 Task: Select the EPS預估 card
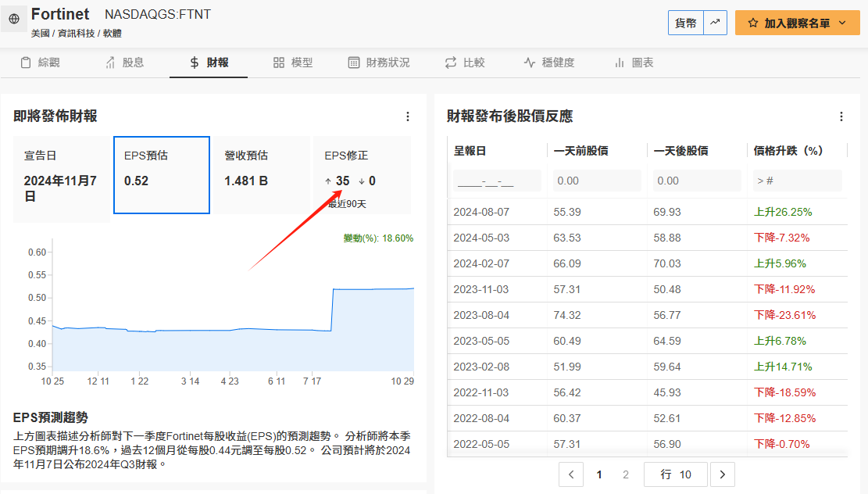162,175
